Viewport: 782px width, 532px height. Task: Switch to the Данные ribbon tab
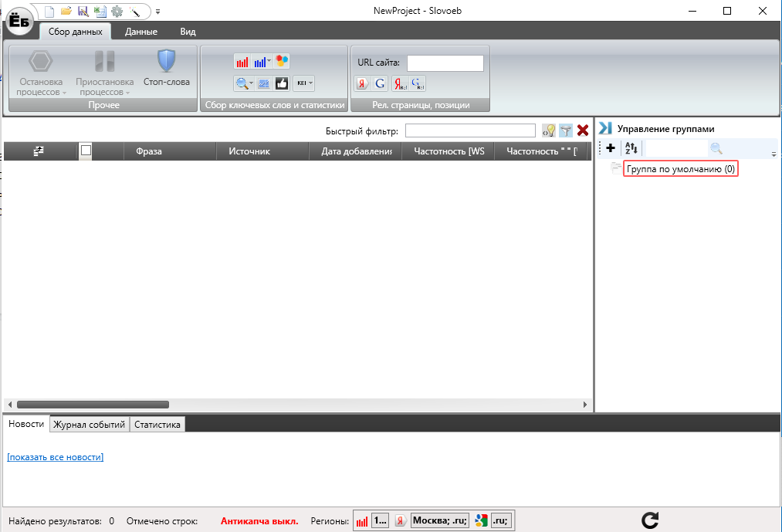(x=141, y=32)
